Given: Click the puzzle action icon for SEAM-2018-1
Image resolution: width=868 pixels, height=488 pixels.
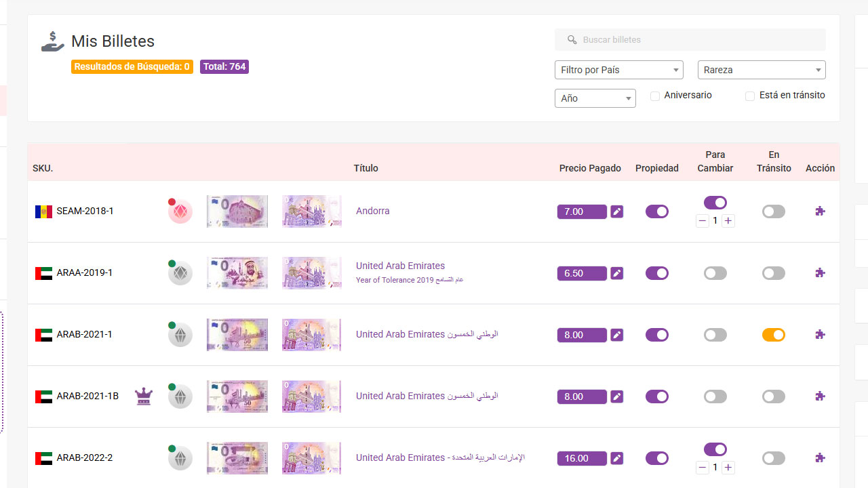Looking at the screenshot, I should click(x=820, y=211).
